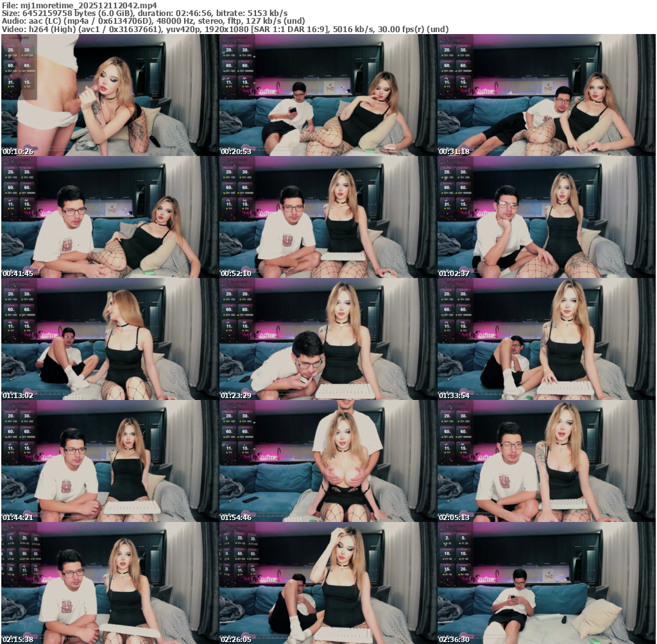This screenshot has width=657, height=644.
Task: View the thumbnail marked 02:15:38
Action: click(x=110, y=583)
